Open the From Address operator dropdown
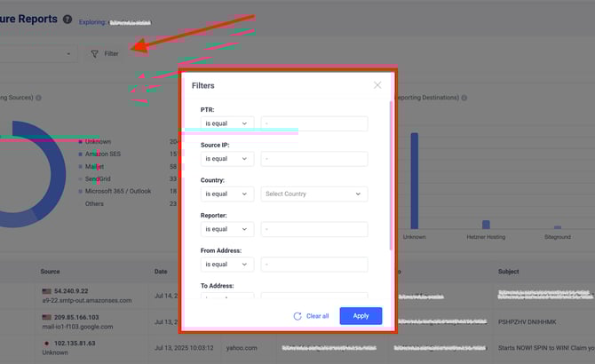The image size is (595, 364). pyautogui.click(x=227, y=265)
